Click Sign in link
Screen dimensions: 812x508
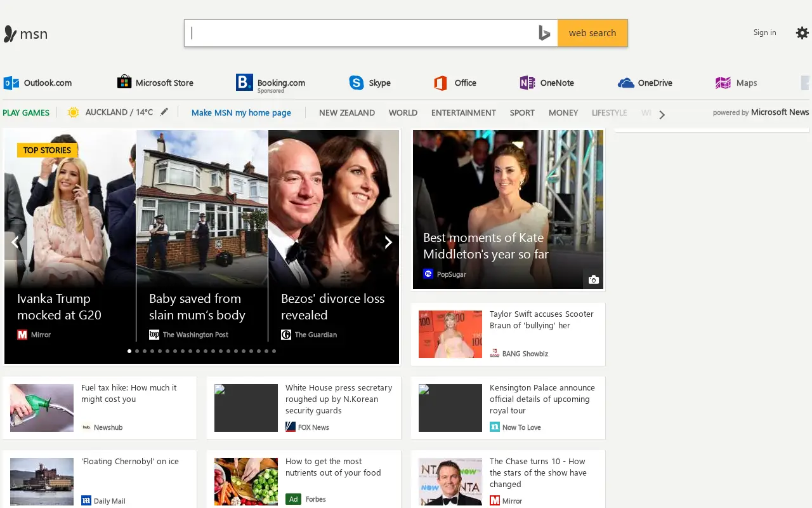point(764,32)
